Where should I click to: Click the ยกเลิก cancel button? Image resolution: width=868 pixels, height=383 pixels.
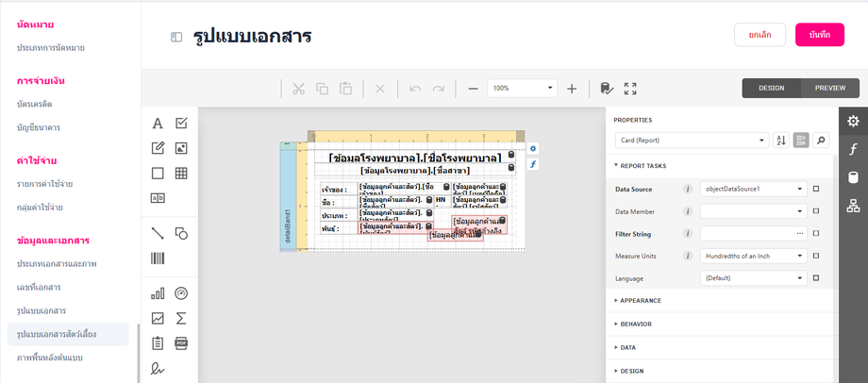[x=760, y=35]
